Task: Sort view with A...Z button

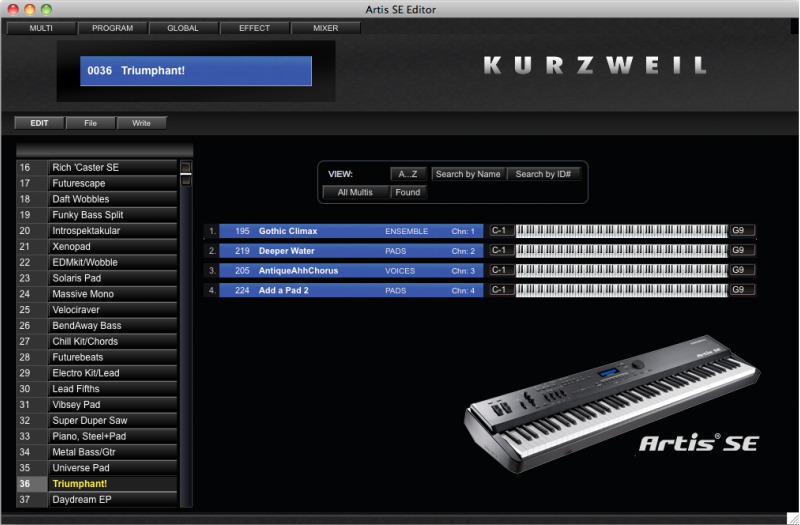Action: pyautogui.click(x=408, y=174)
